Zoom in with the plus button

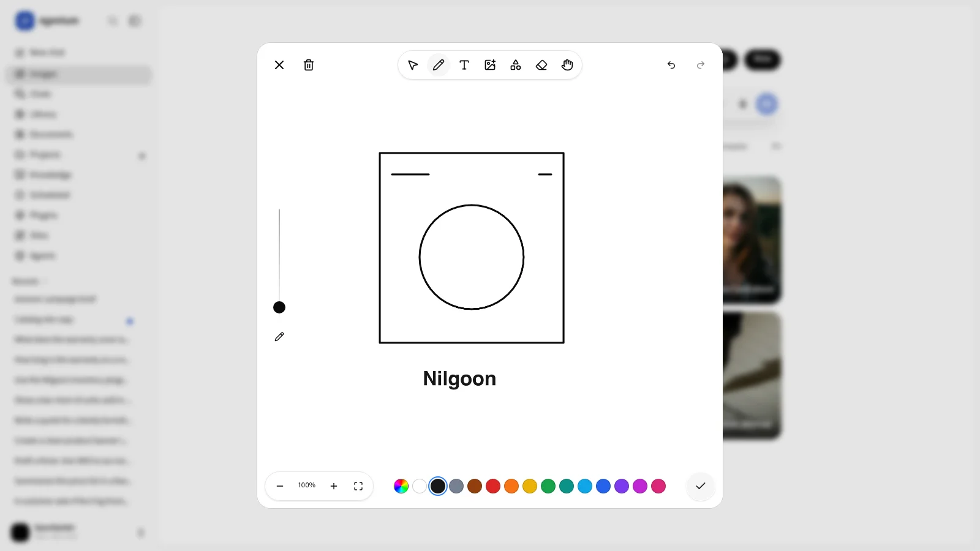click(x=334, y=486)
